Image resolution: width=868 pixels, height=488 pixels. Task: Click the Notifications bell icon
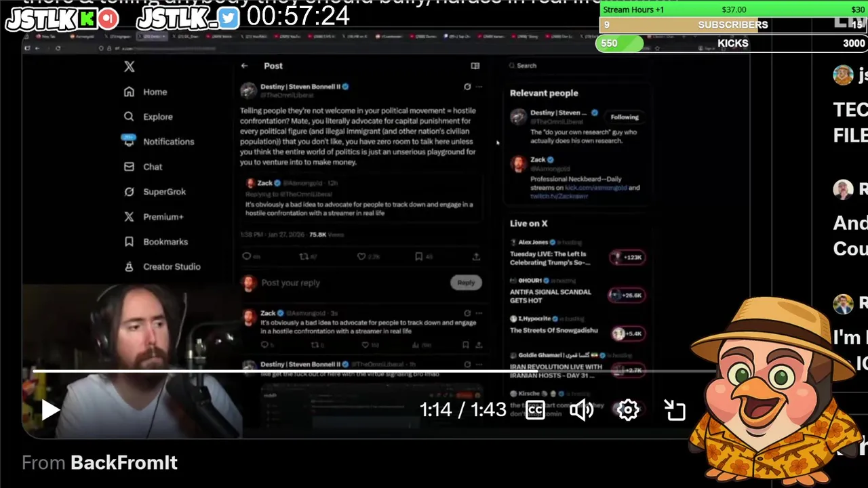click(129, 141)
